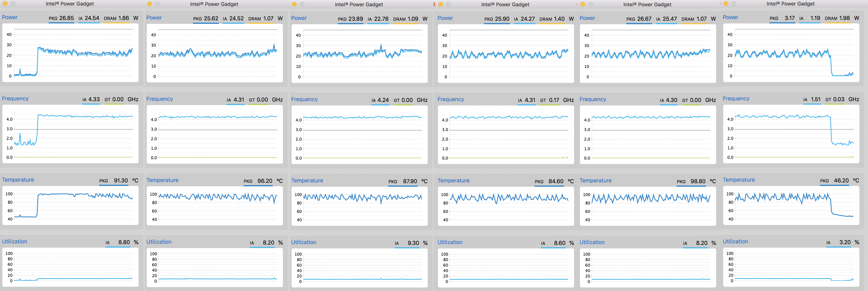Image resolution: width=868 pixels, height=291 pixels.
Task: Minimize the window with temperature 98.80 °C
Action: [583, 4]
